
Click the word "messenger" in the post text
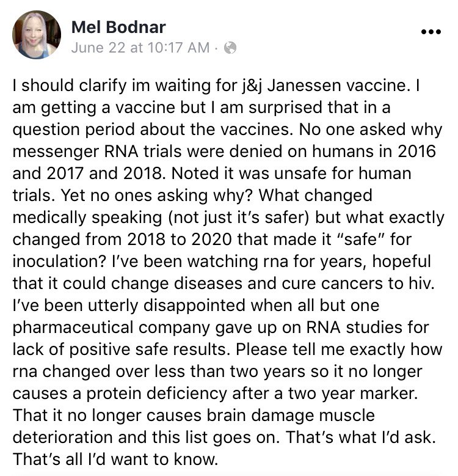coord(56,152)
